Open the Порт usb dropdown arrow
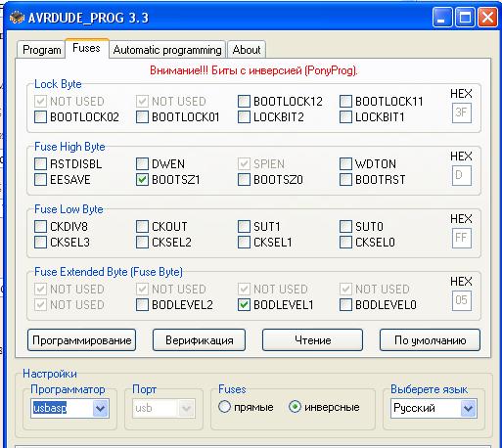The image size is (502, 448). (x=187, y=408)
